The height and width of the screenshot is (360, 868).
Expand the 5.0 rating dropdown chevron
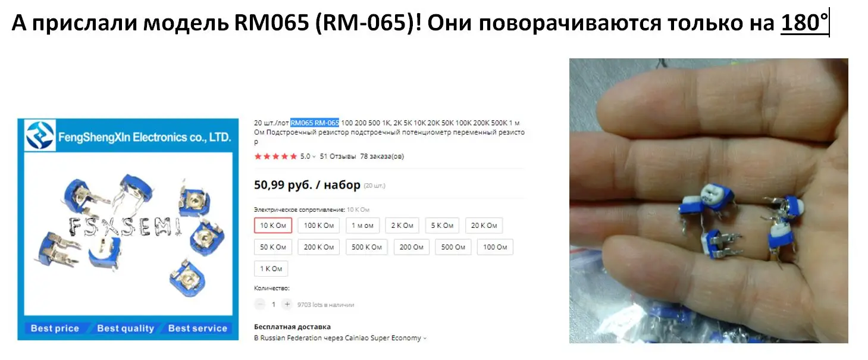tap(314, 156)
